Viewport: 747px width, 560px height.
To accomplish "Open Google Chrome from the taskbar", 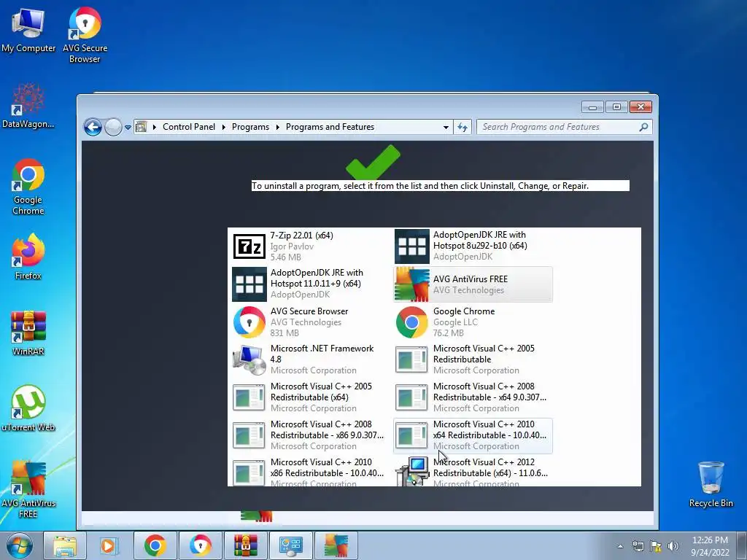I will [155, 545].
